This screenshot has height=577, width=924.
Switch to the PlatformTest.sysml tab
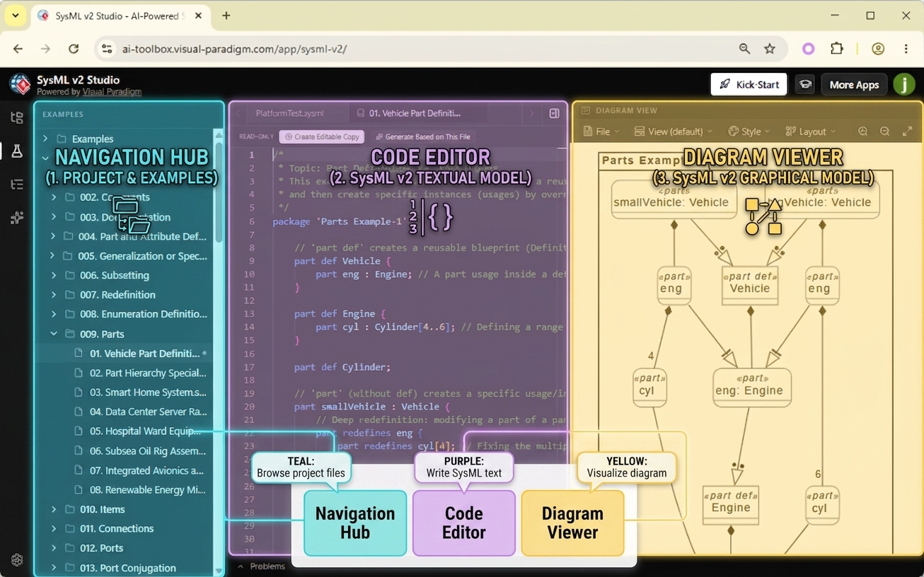[x=290, y=113]
